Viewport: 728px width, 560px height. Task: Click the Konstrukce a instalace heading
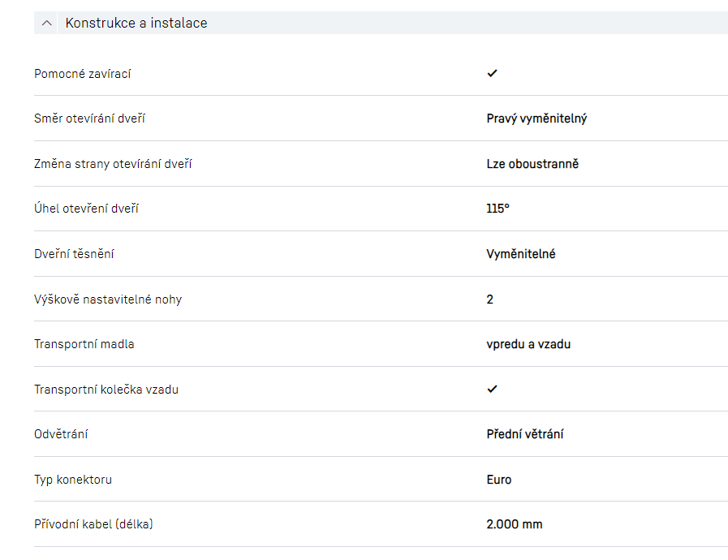pos(136,24)
